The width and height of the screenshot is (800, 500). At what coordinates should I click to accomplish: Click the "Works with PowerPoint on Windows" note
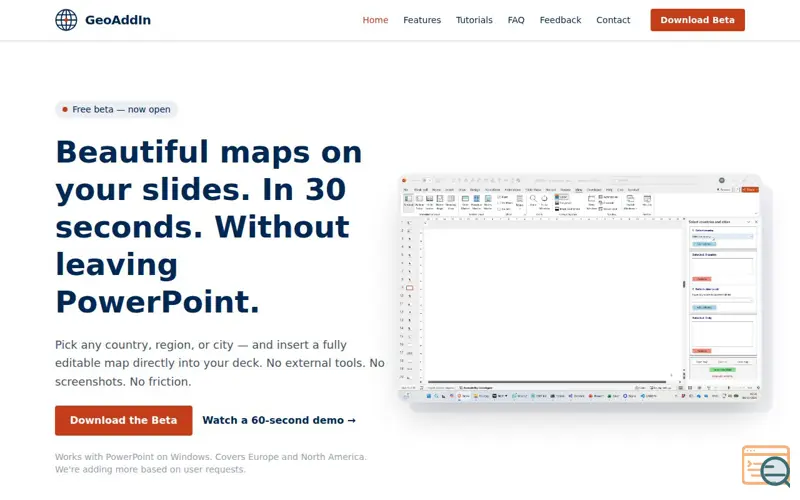(x=211, y=463)
